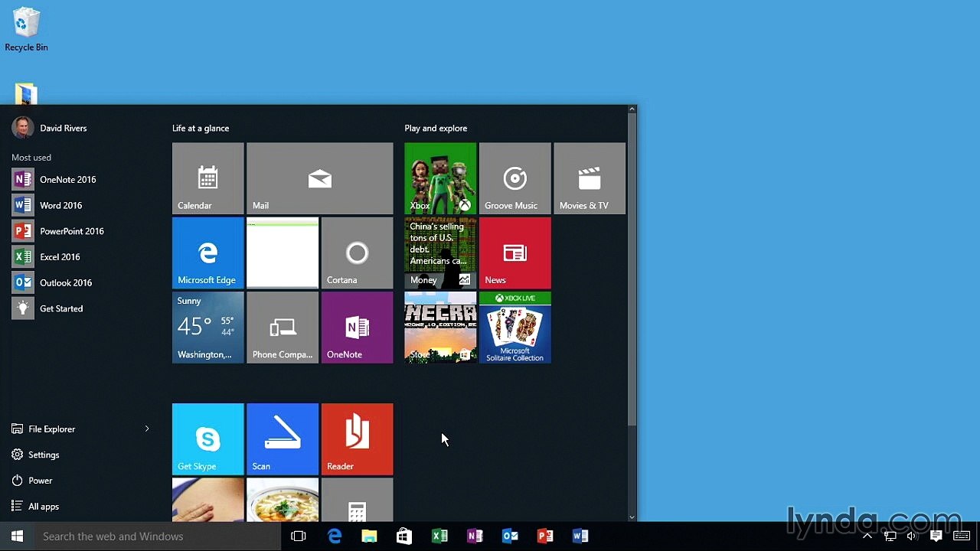Open the red News tile
The height and width of the screenshot is (551, 980).
point(515,253)
